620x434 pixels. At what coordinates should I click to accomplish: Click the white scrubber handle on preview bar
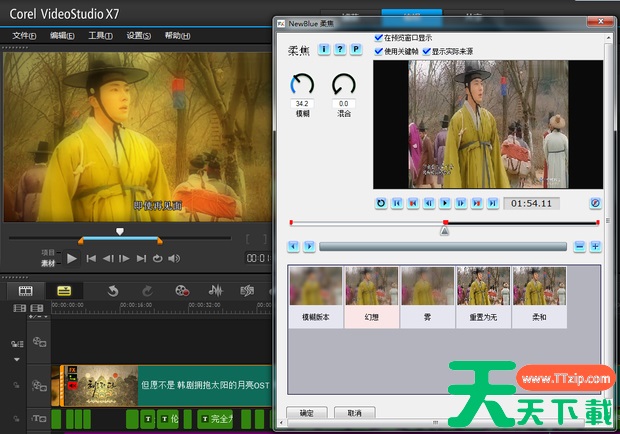click(x=120, y=231)
